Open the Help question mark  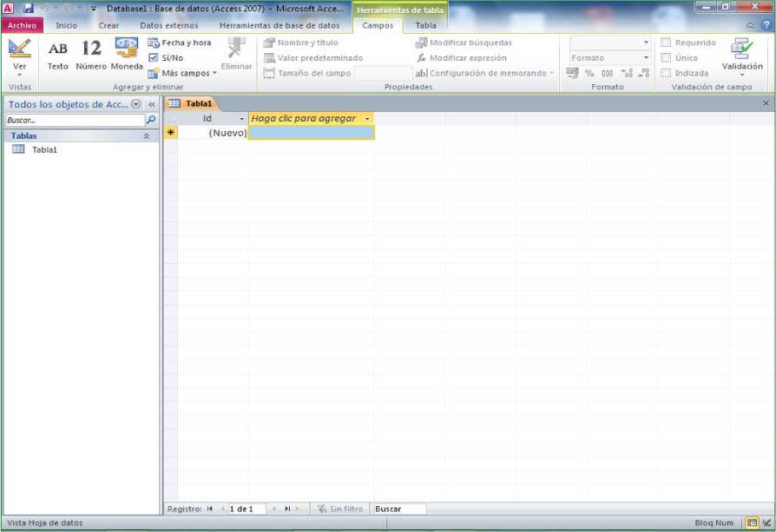click(767, 25)
